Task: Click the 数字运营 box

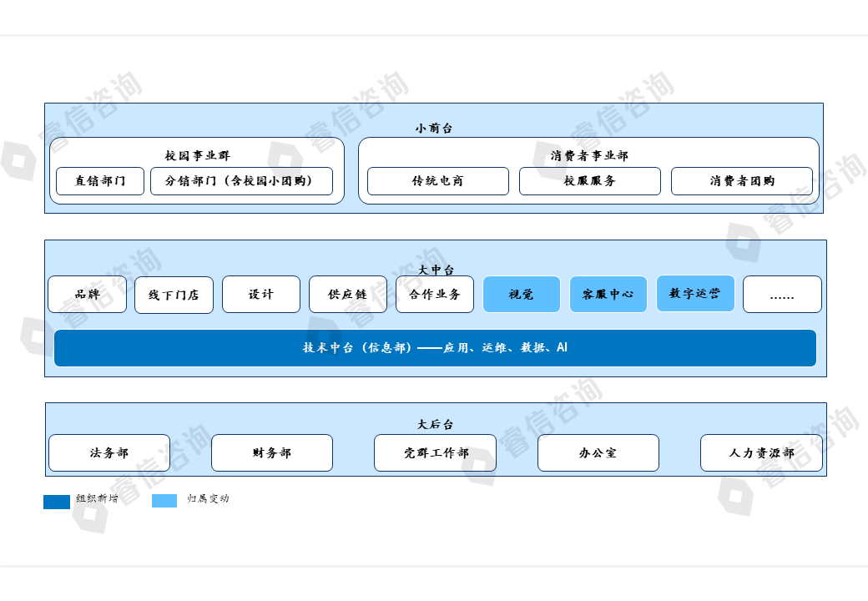Action: click(x=695, y=294)
